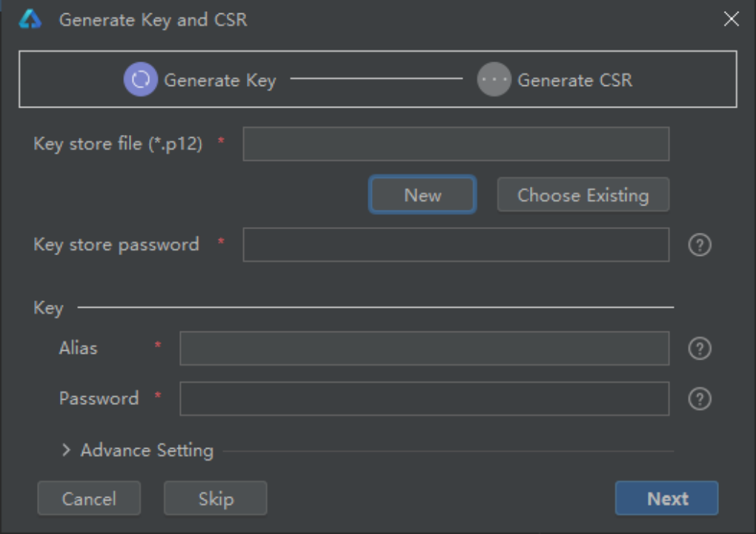Click the Generate Key step circle icon
This screenshot has height=534, width=756.
point(140,79)
